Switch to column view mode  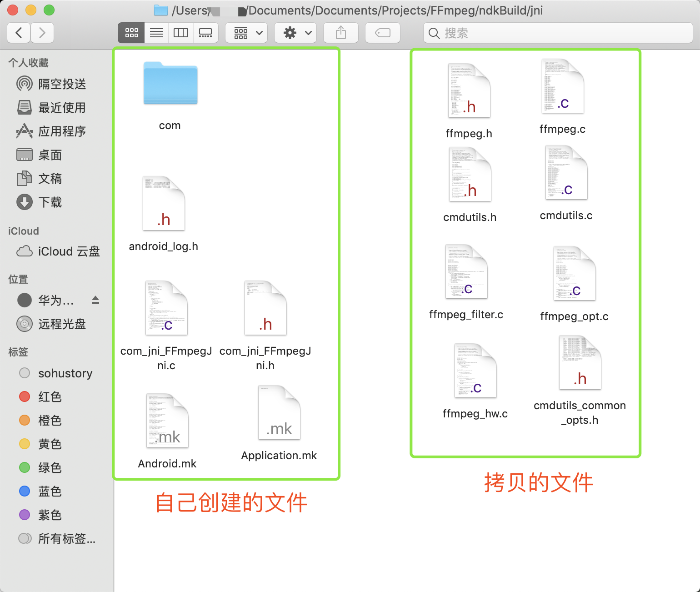point(181,33)
